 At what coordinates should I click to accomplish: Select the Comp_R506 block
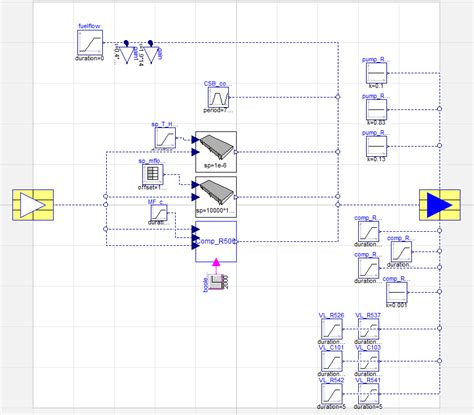(216, 242)
